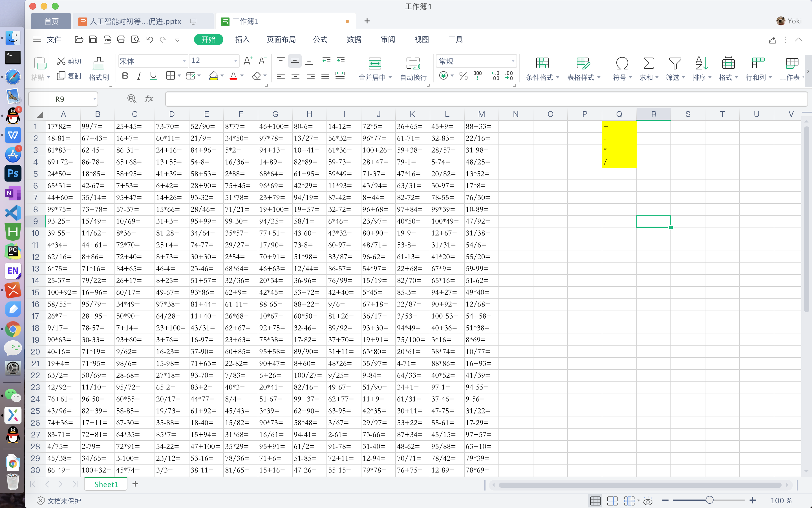
Task: Open the font size dropdown
Action: coord(235,61)
